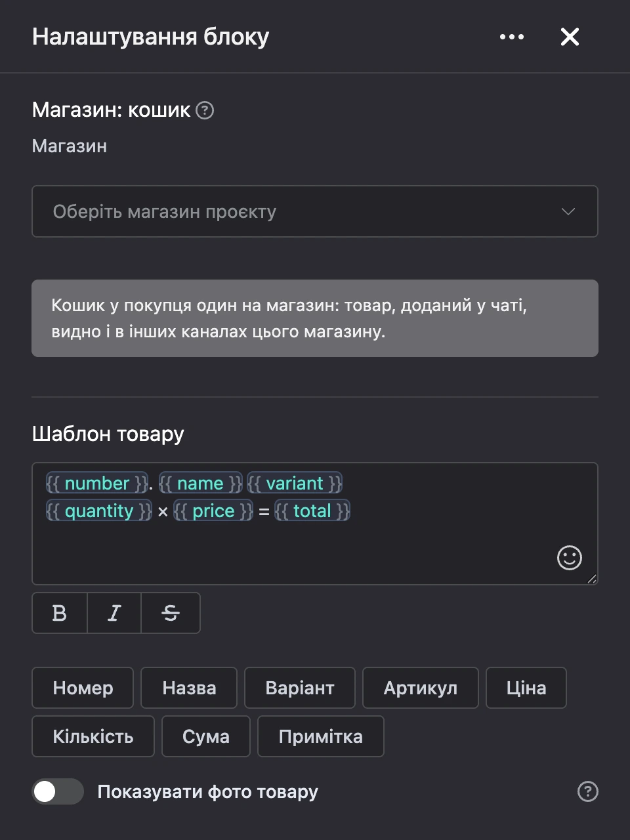Image resolution: width=630 pixels, height=840 pixels.
Task: Apply italic formatting
Action: (114, 613)
